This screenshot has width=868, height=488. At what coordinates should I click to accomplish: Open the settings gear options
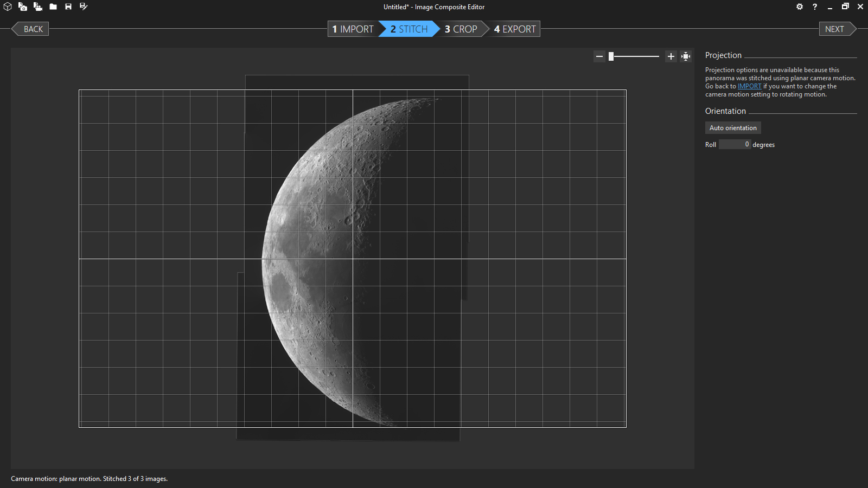[x=800, y=7]
